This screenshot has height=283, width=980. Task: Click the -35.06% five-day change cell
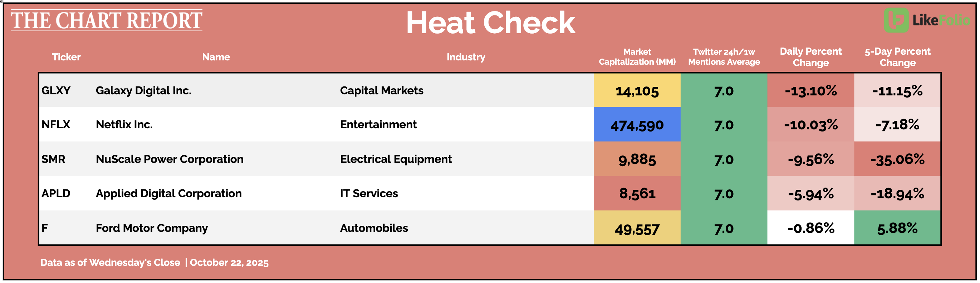[x=897, y=159]
